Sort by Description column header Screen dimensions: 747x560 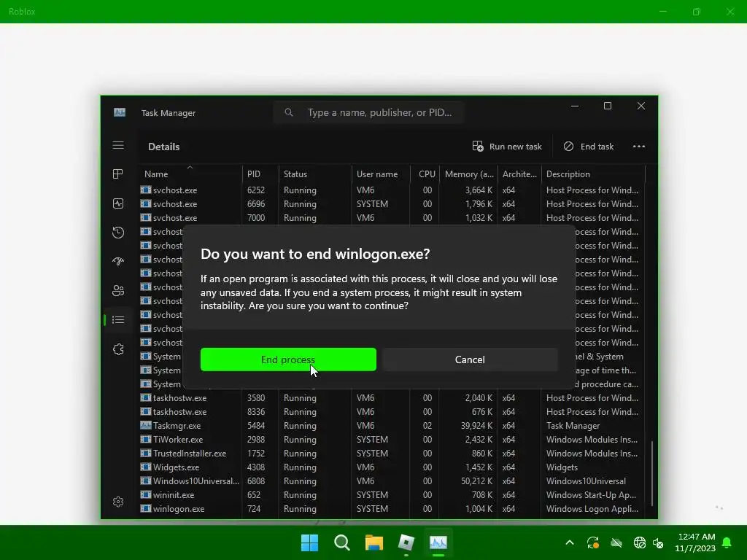593,174
